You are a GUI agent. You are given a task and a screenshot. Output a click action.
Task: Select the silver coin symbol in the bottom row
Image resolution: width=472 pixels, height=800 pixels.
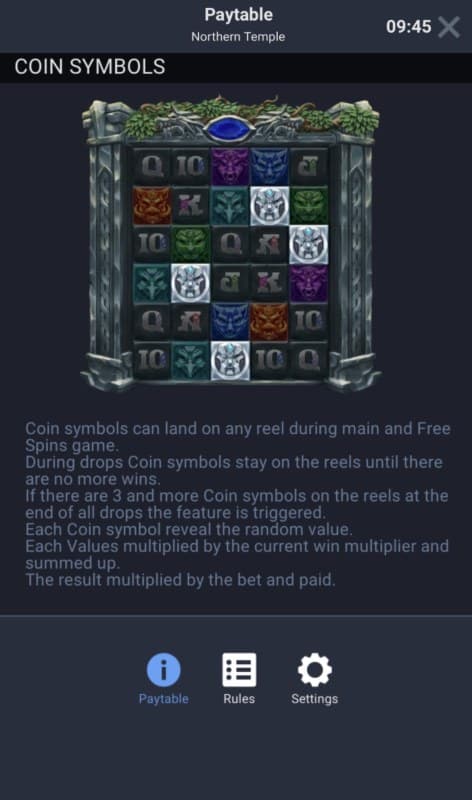point(230,361)
